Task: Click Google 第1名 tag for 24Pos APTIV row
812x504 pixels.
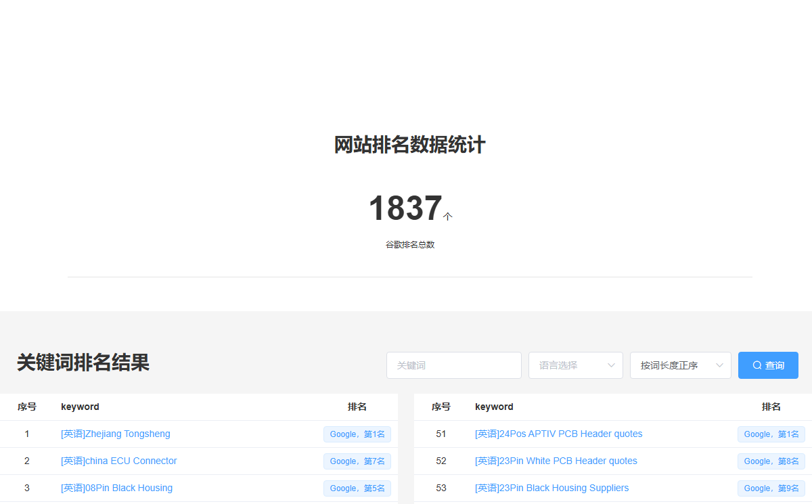Action: [771, 434]
